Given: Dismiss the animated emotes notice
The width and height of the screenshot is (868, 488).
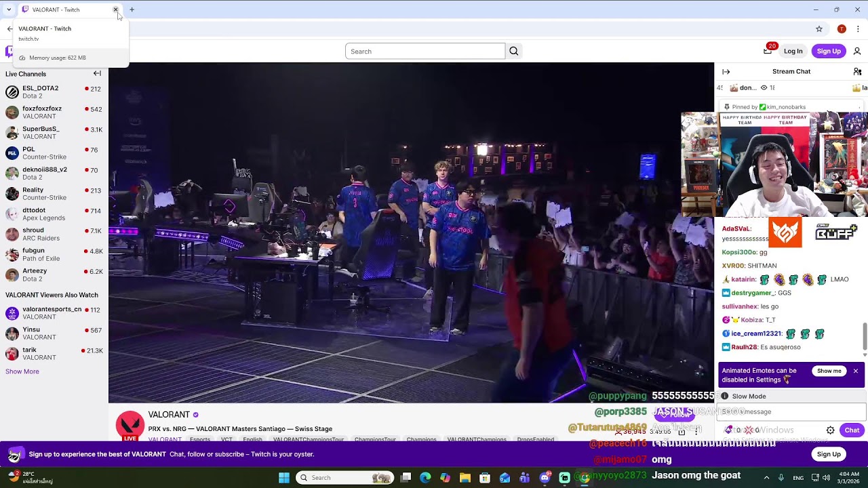Looking at the screenshot, I should 856,371.
